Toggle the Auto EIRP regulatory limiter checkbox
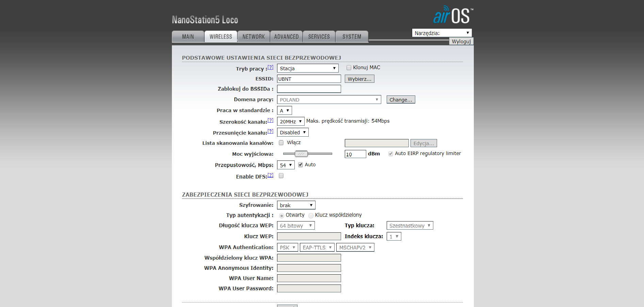Screen dimensions: 644x307 [391, 154]
